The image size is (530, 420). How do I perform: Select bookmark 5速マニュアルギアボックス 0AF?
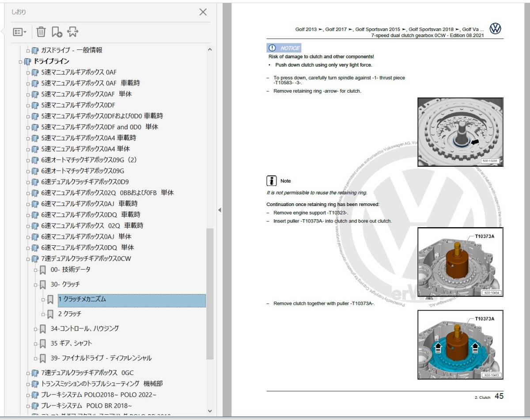tap(79, 72)
